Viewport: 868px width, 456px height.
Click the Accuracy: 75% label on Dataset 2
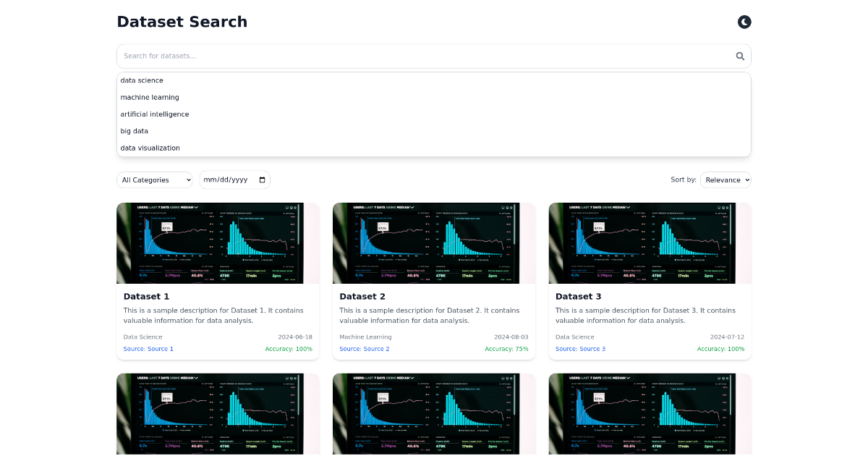506,349
